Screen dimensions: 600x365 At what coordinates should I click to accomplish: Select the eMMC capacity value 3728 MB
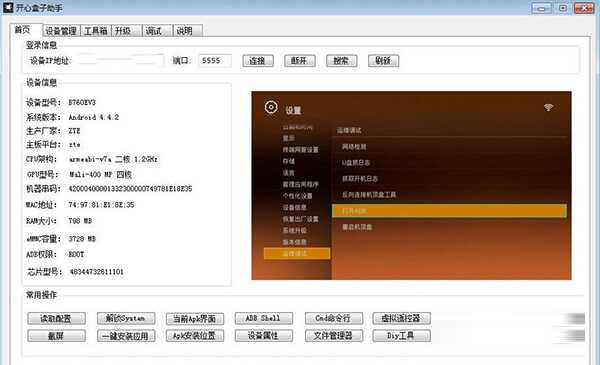tap(82, 239)
